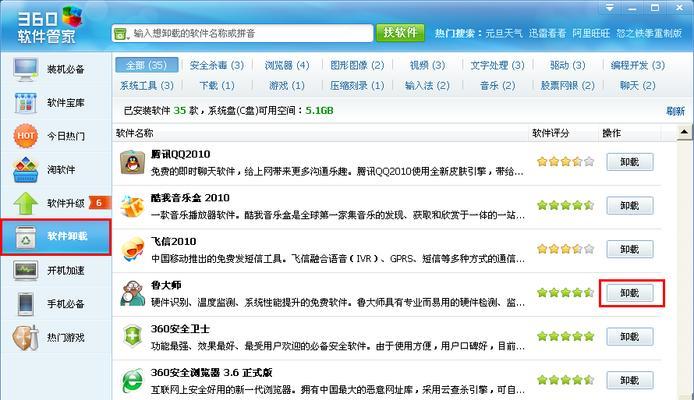Viewport: 694px width, 400px height.
Task: Open 开机加速 monitor icon
Action: 25,270
